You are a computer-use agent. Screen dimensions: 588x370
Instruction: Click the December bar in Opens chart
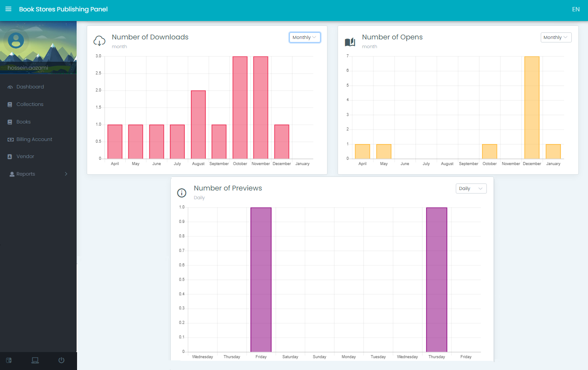click(532, 107)
